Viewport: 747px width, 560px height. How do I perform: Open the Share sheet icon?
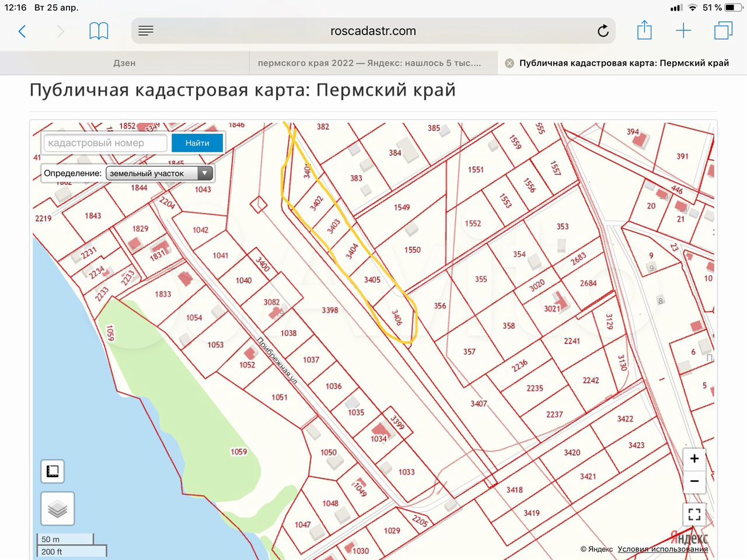[x=644, y=31]
